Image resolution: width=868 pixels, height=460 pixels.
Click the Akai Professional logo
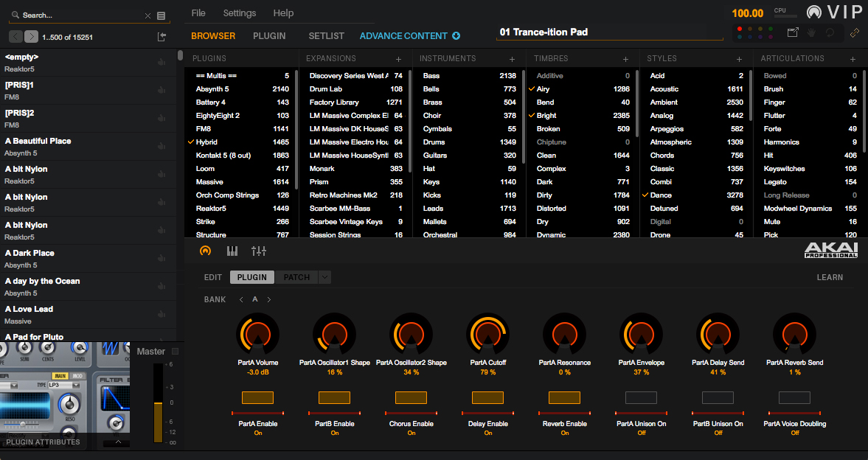coord(831,250)
